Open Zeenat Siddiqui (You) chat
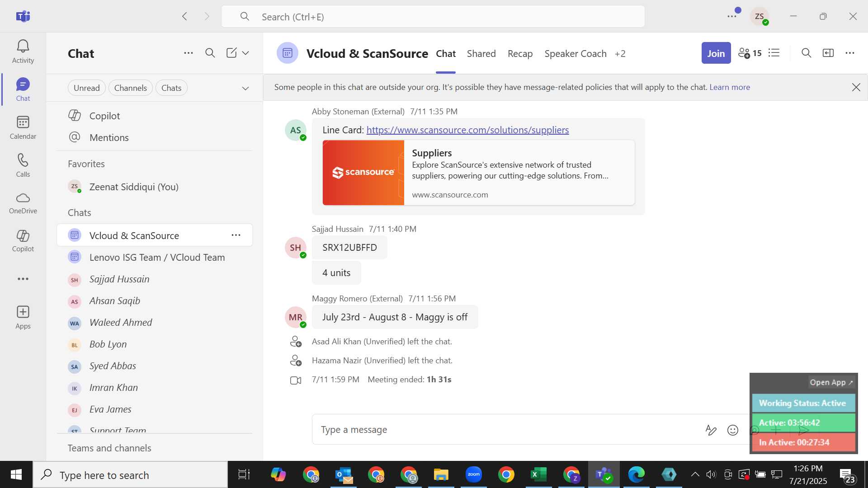 tap(155, 187)
